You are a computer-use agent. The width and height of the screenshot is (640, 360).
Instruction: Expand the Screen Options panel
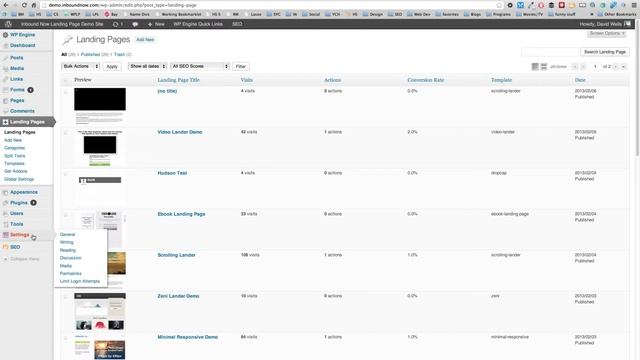tap(607, 33)
